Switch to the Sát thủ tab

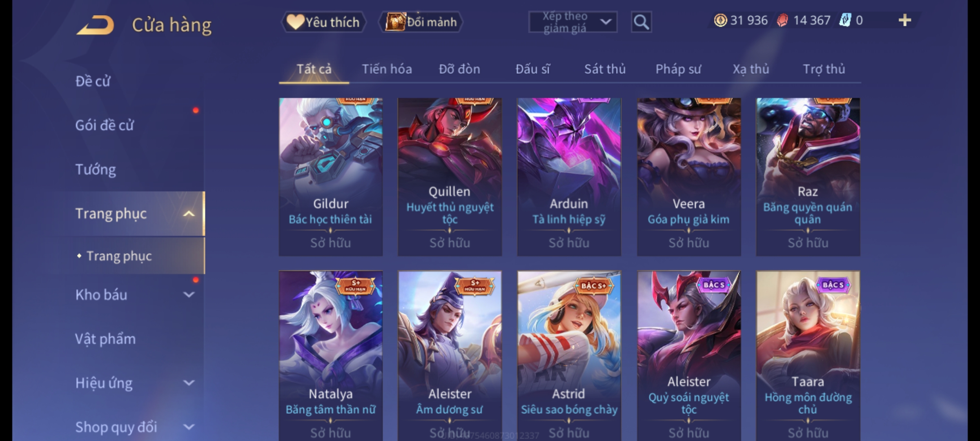(x=605, y=69)
